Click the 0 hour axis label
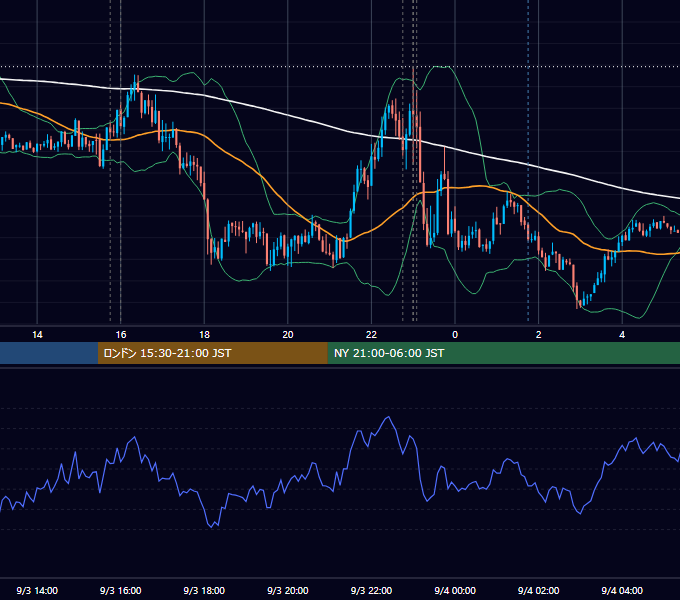Screen dimensions: 680x600 tap(455, 335)
